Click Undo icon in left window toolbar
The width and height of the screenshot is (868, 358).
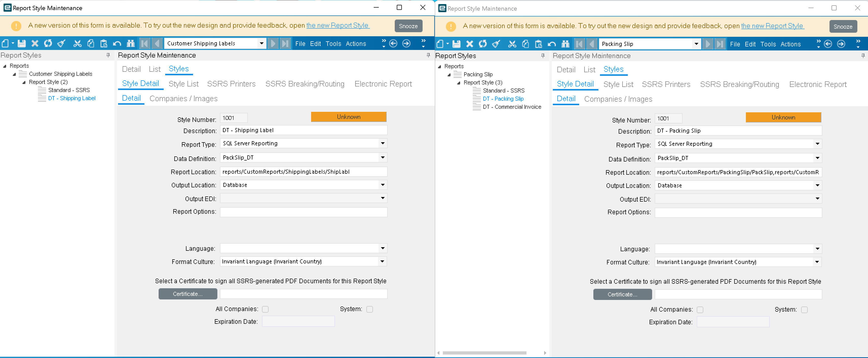(x=117, y=44)
